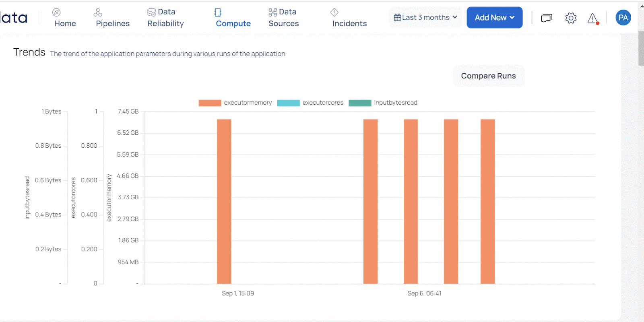Select the Sep 1 executormemory bar
This screenshot has height=322, width=644.
[224, 201]
